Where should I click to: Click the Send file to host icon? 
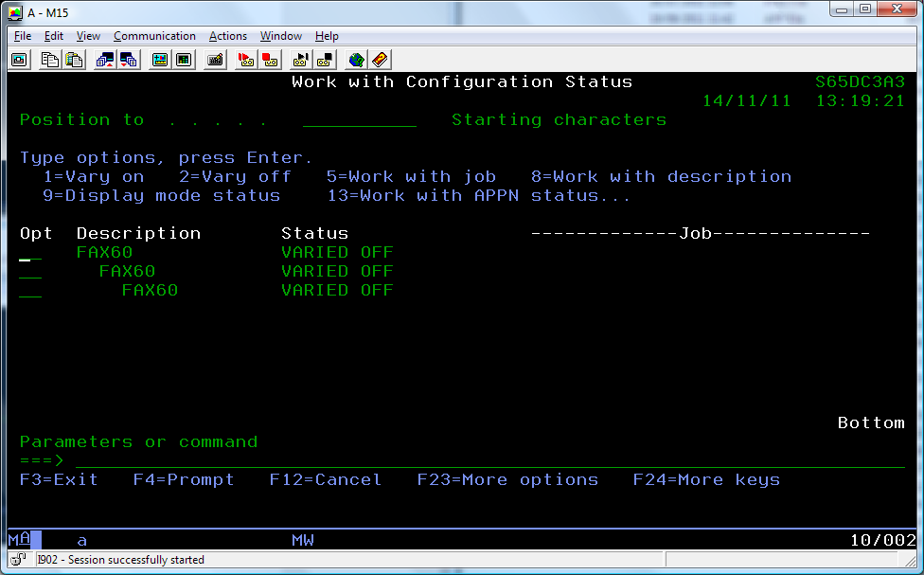coord(105,60)
